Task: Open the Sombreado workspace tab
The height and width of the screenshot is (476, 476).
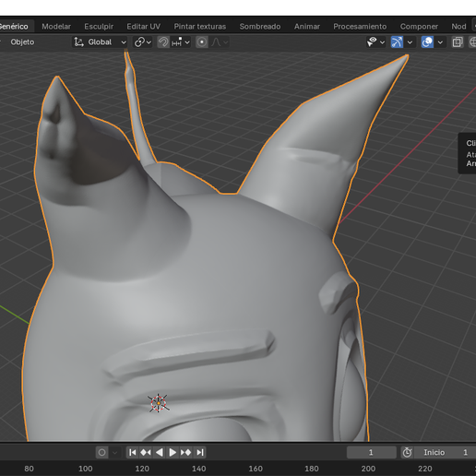Action: (x=260, y=27)
